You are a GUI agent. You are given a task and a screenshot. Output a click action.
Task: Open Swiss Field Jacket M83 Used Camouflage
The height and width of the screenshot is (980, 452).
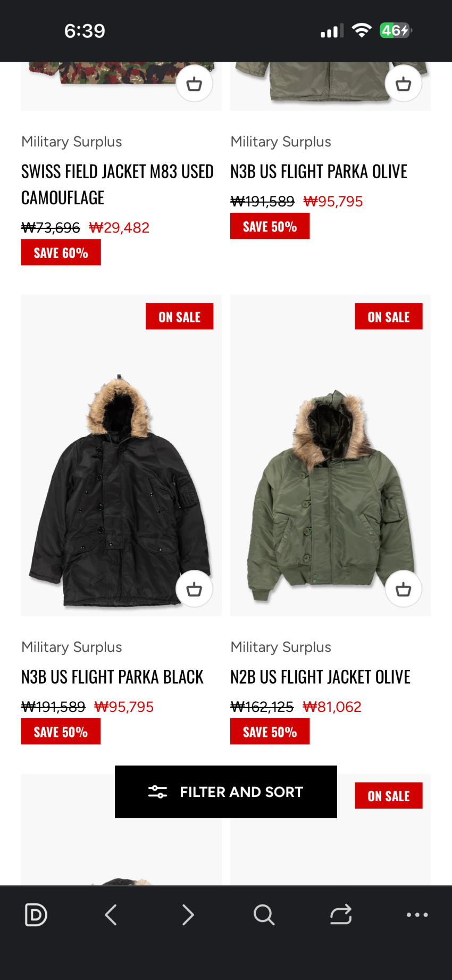(118, 185)
